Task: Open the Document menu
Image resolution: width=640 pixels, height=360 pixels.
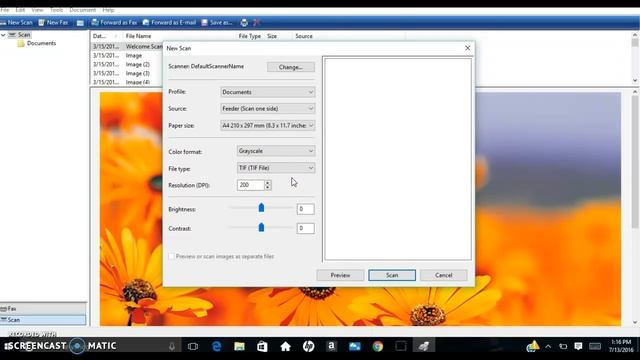Action: (82, 10)
